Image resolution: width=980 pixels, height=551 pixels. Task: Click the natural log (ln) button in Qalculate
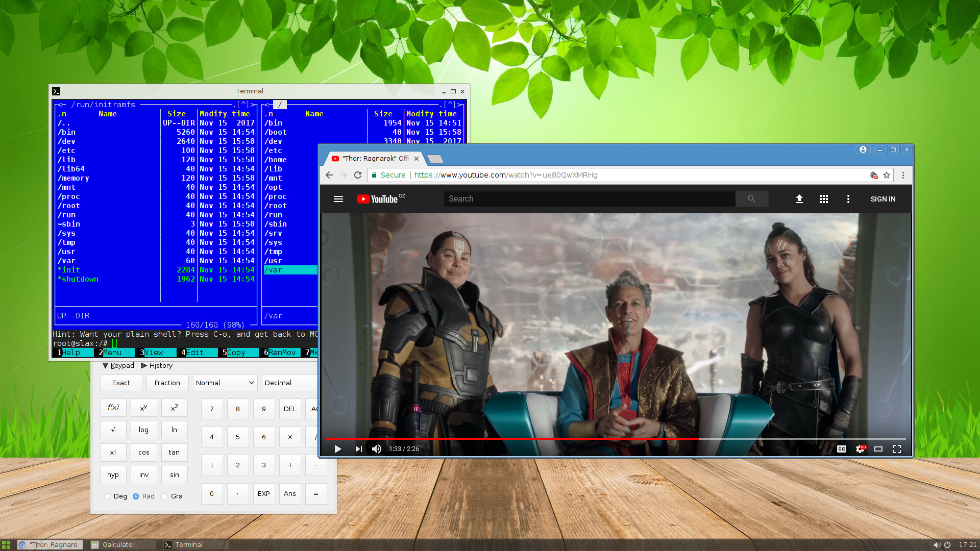(174, 430)
